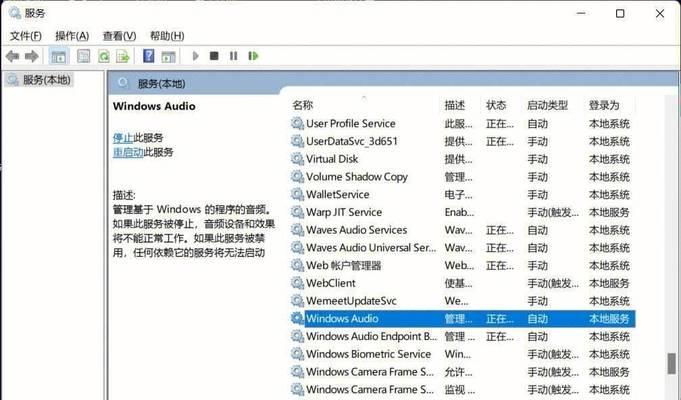This screenshot has height=400, width=681.
Task: Click the Stop service square icon
Action: tap(214, 56)
